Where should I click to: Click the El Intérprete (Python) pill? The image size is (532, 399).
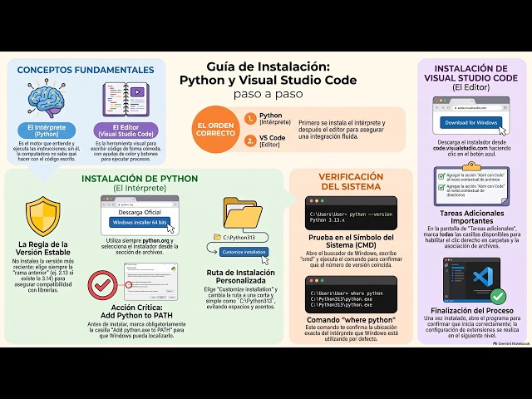pos(47,131)
